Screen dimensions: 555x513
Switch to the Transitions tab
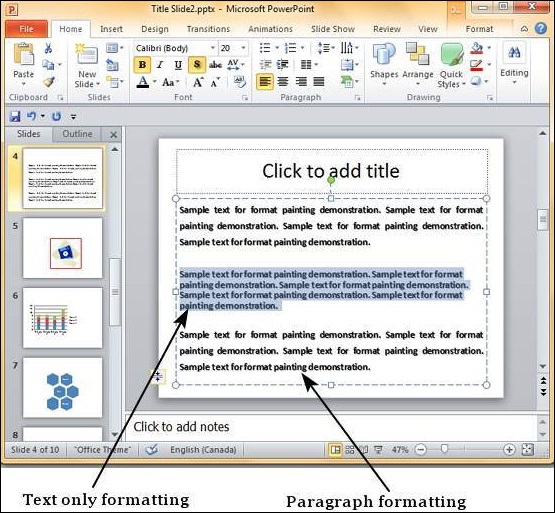(x=208, y=29)
